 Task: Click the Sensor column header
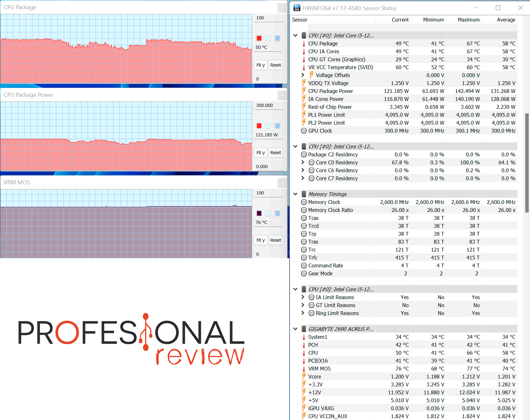tap(332, 20)
